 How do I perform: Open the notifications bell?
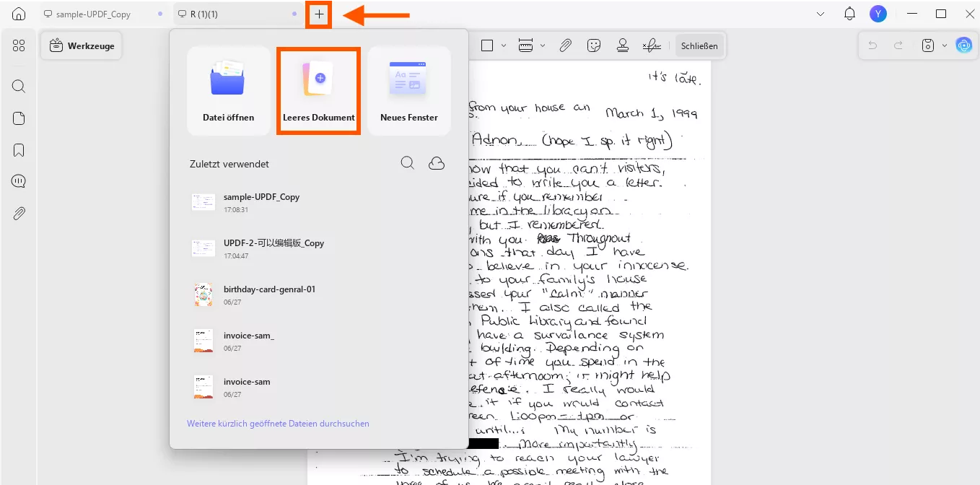coord(849,14)
